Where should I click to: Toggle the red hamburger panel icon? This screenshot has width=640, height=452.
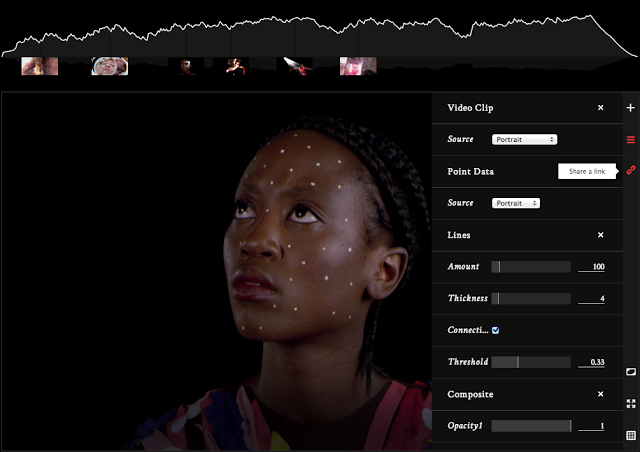[x=630, y=139]
